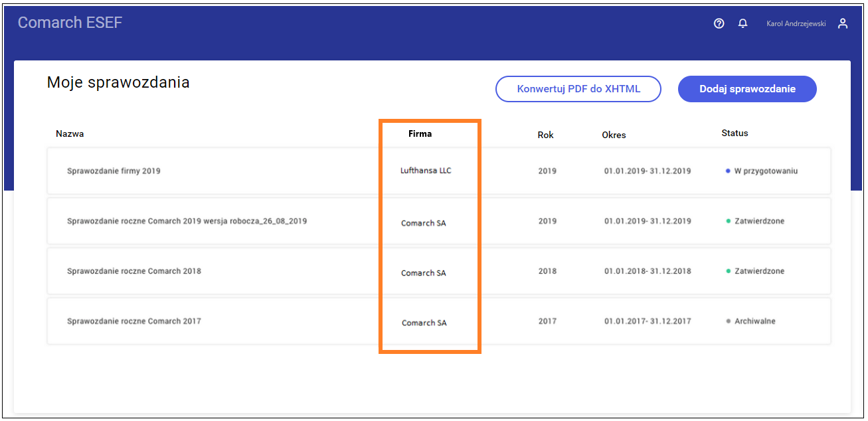Click Comarch SA in Comarch 2018 row
The height and width of the screenshot is (421, 868).
click(x=424, y=273)
